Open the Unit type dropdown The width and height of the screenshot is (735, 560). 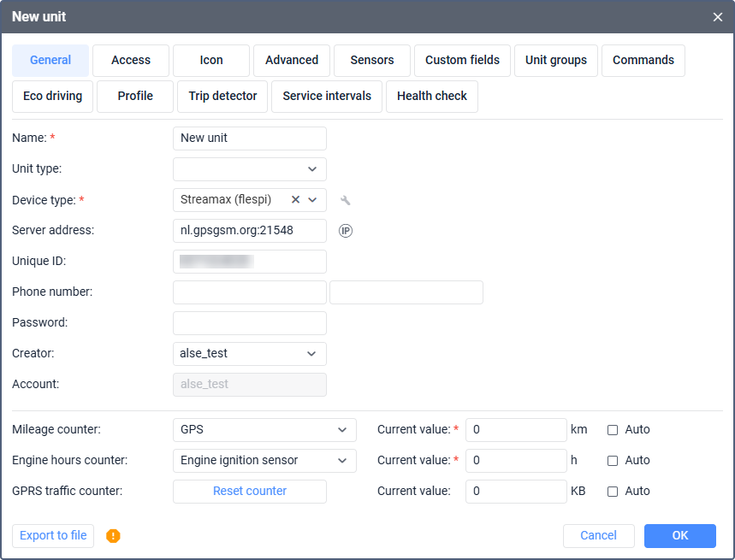pyautogui.click(x=312, y=169)
